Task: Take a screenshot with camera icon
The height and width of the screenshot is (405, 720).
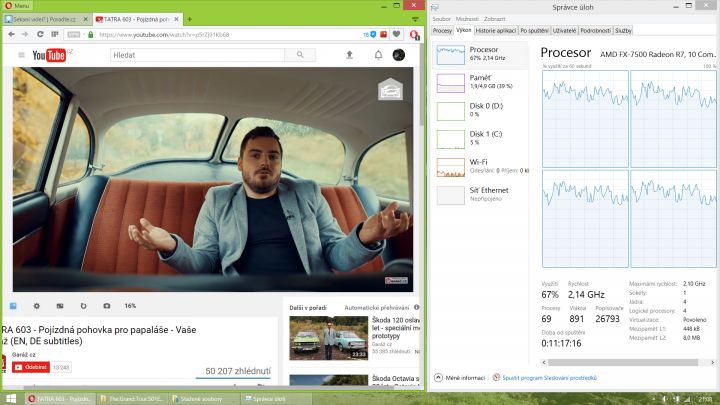Action: click(107, 306)
